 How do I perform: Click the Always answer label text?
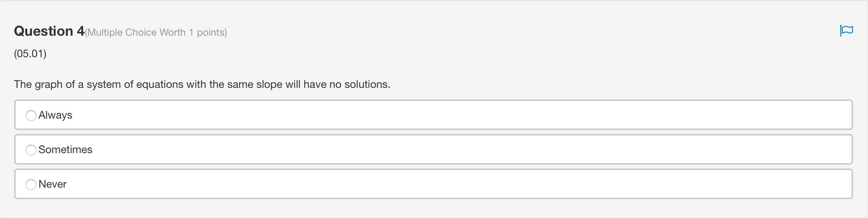point(55,115)
